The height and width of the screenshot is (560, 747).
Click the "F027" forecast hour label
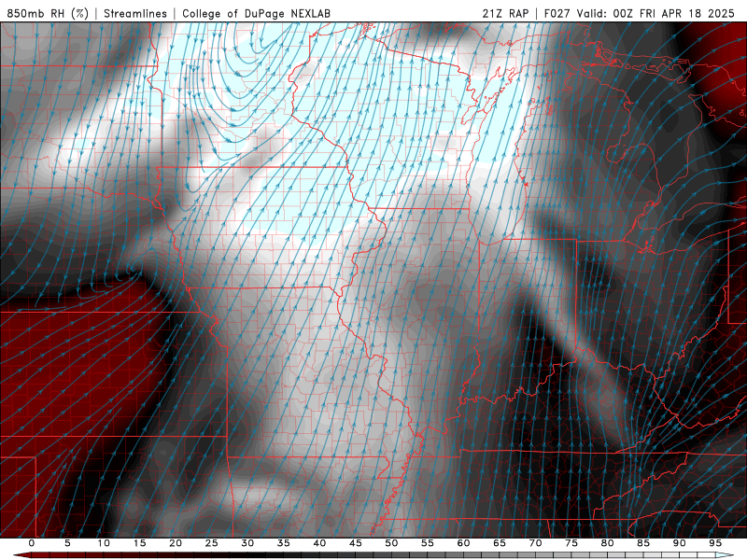coord(557,13)
